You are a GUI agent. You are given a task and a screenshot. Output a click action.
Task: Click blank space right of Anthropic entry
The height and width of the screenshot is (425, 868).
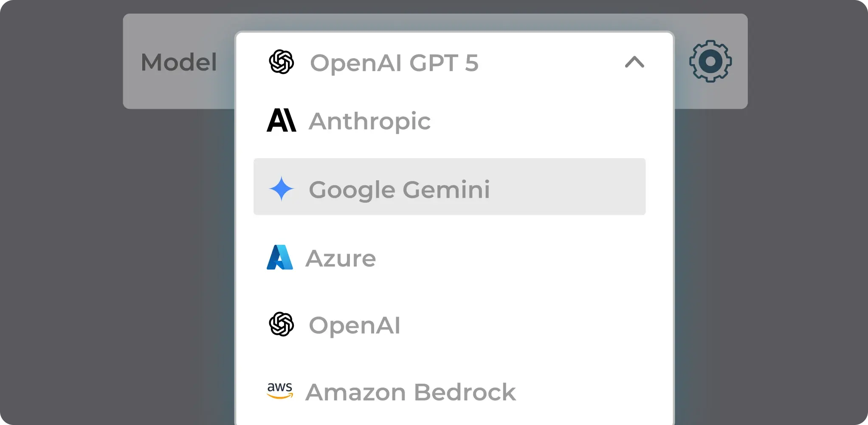click(x=539, y=121)
